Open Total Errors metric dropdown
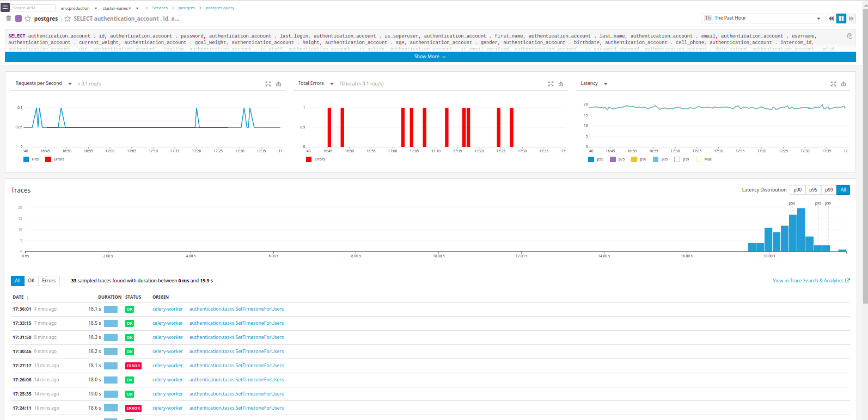 (x=316, y=84)
